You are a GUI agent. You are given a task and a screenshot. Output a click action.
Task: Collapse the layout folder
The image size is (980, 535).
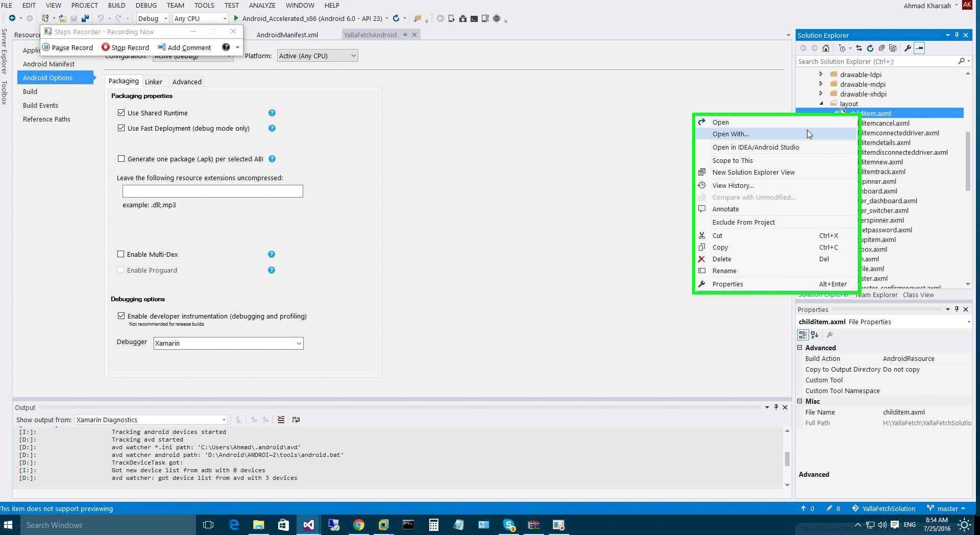tap(821, 103)
